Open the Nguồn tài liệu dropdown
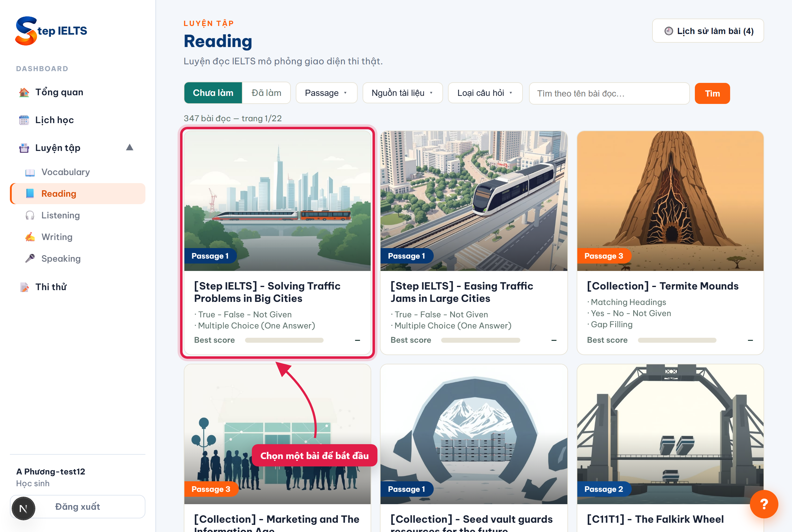 [x=402, y=93]
